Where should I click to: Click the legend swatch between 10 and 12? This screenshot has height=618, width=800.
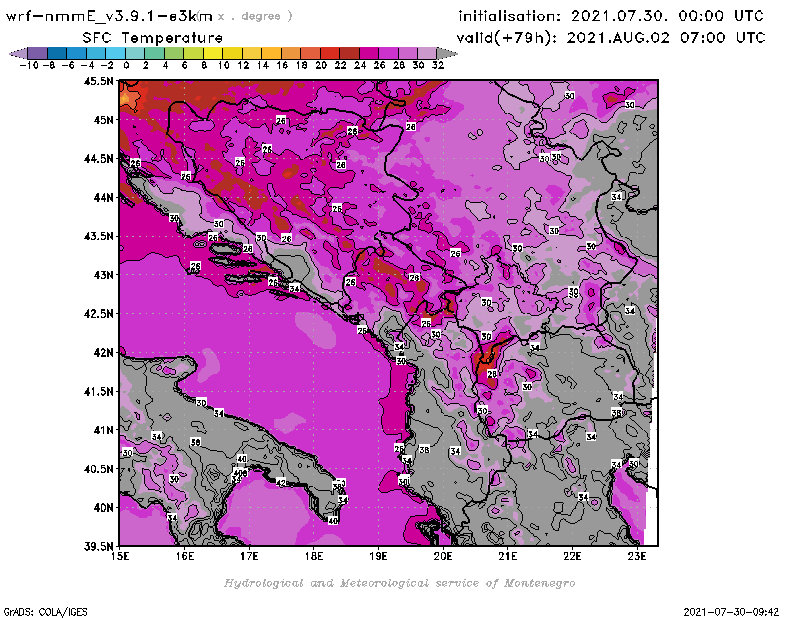(233, 53)
